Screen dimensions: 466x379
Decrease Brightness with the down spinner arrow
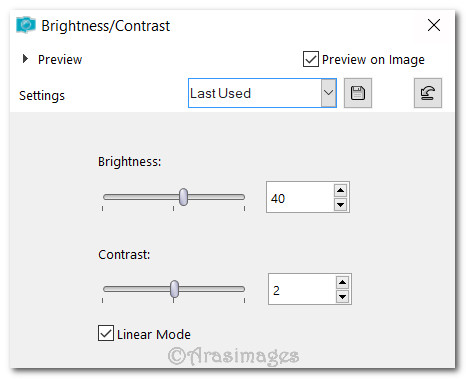point(340,204)
